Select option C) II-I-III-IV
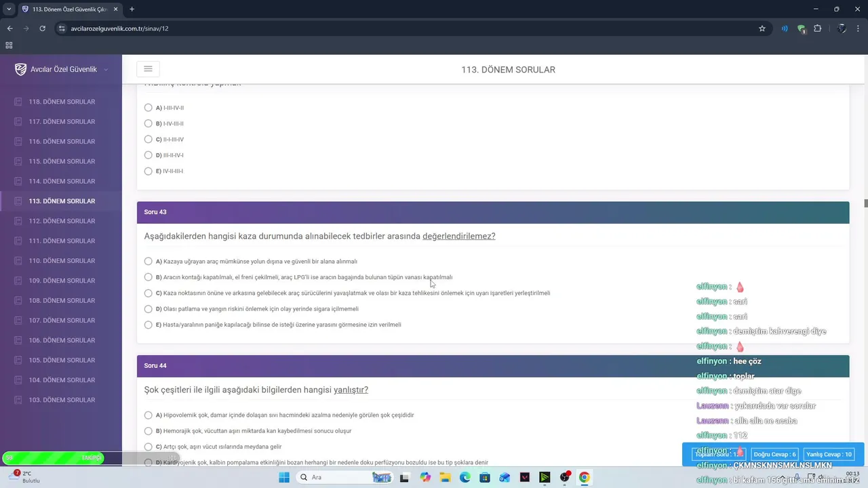 click(149, 140)
